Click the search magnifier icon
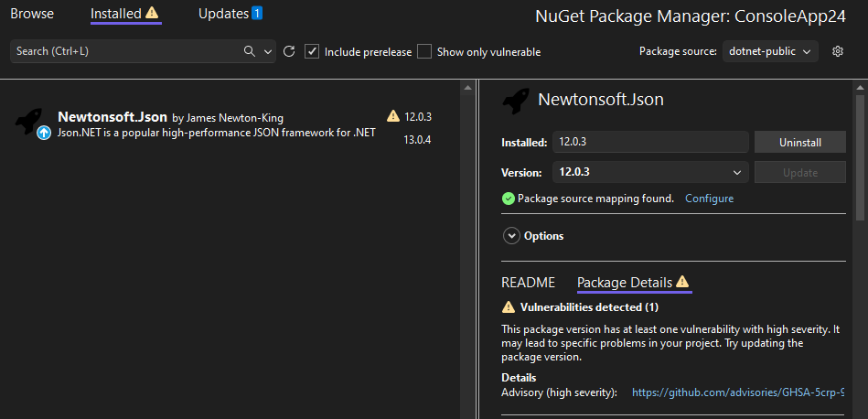Screen dimensions: 868x419 pyautogui.click(x=250, y=52)
